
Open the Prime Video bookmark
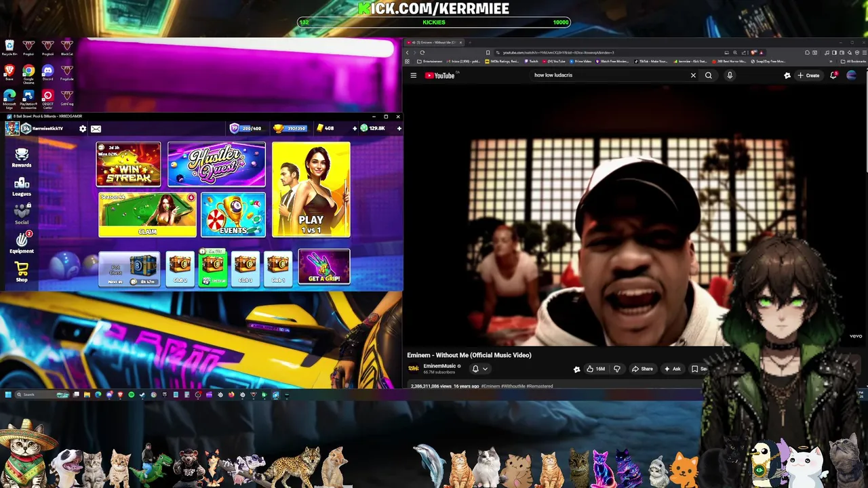[x=580, y=61]
